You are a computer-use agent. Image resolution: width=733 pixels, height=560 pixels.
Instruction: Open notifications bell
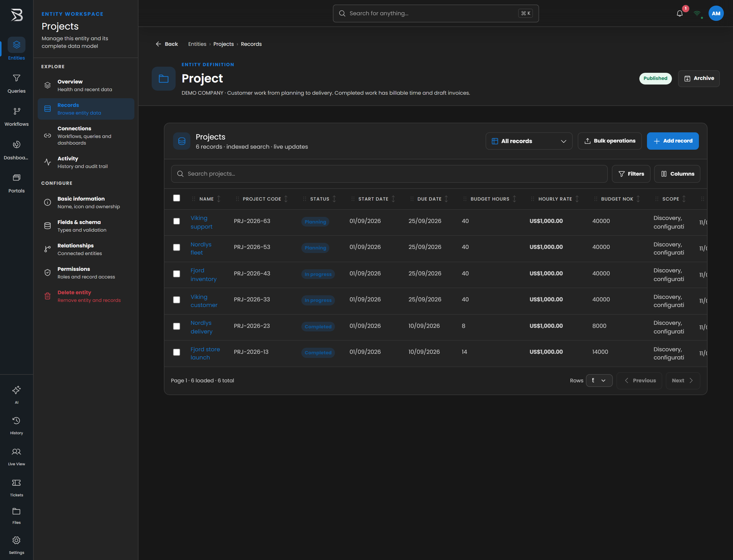point(680,13)
